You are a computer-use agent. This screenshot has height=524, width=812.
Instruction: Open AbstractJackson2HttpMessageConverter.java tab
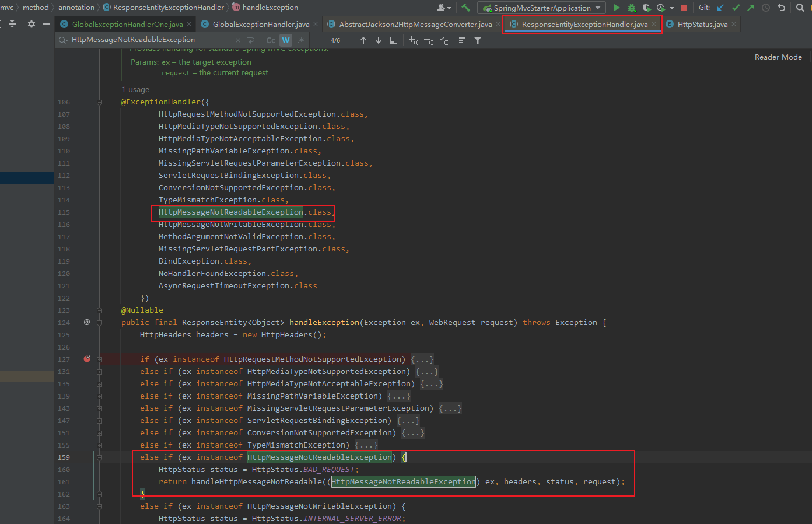tap(415, 24)
